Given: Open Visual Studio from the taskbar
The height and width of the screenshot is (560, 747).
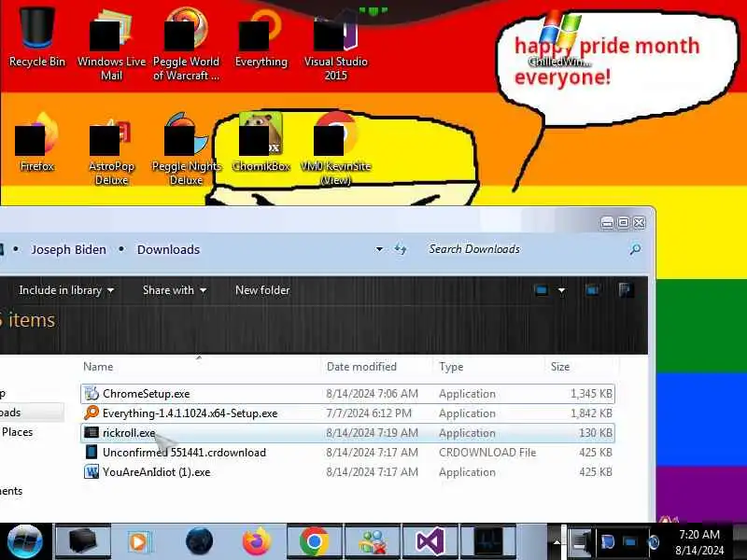Looking at the screenshot, I should click(430, 542).
